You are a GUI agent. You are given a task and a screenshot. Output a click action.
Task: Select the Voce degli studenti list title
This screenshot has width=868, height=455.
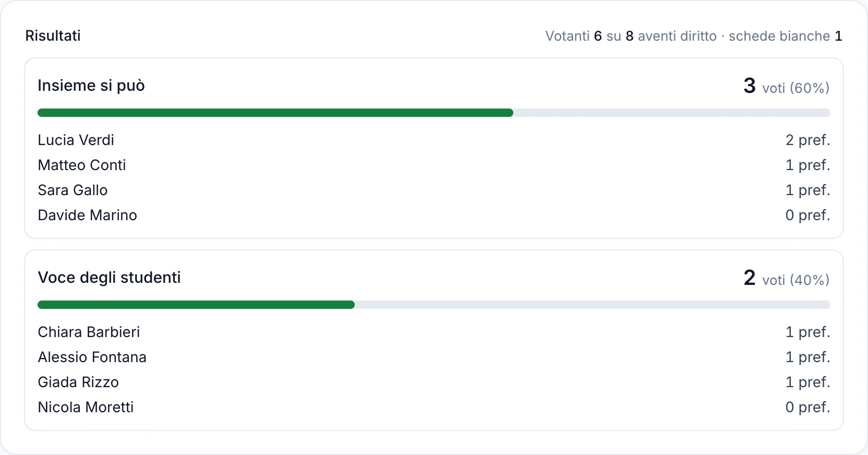[109, 278]
